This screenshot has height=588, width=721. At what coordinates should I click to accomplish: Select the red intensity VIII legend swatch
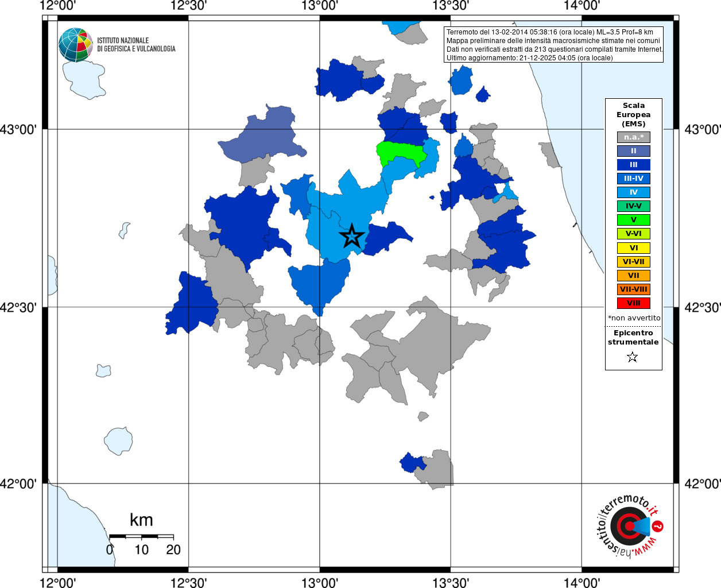[x=634, y=303]
